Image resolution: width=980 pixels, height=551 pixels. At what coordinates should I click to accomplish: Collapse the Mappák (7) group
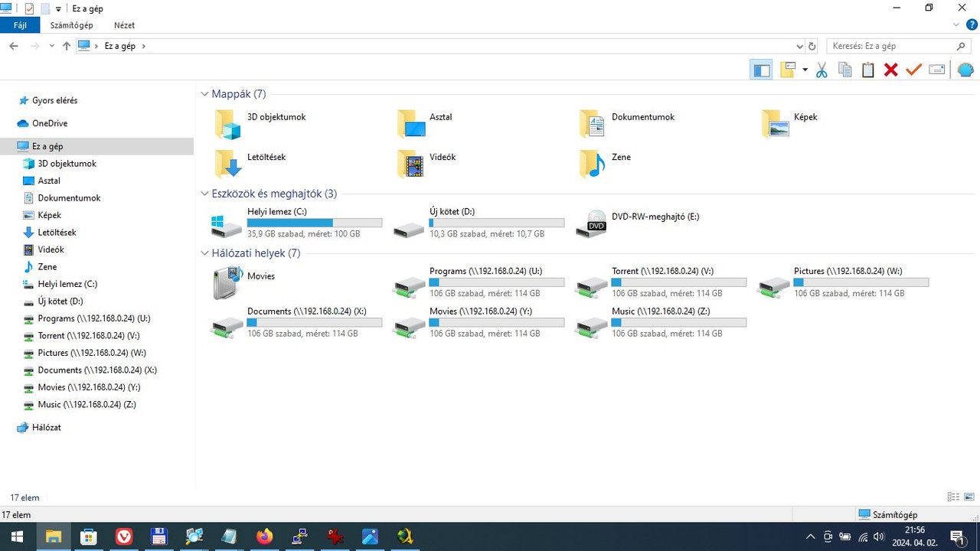pyautogui.click(x=204, y=94)
